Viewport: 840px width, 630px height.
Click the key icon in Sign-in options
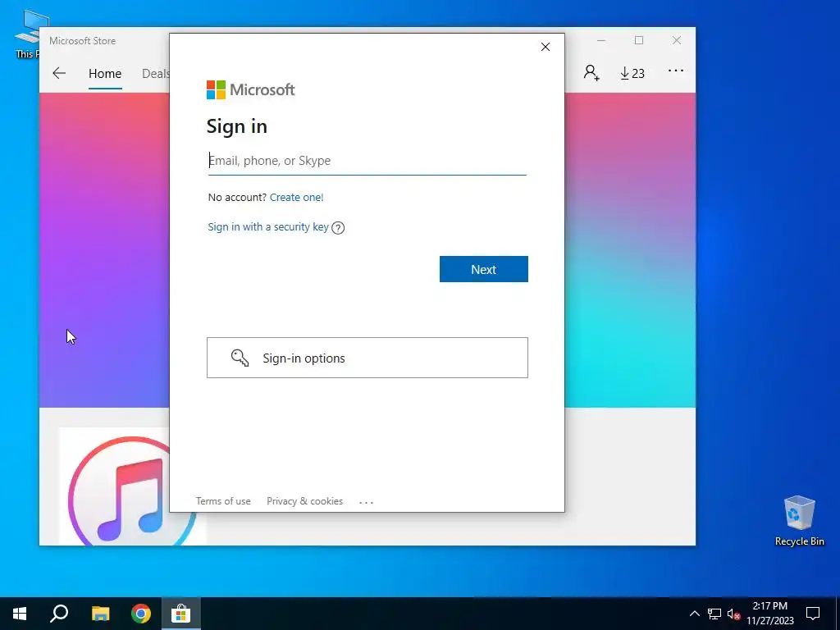point(240,358)
